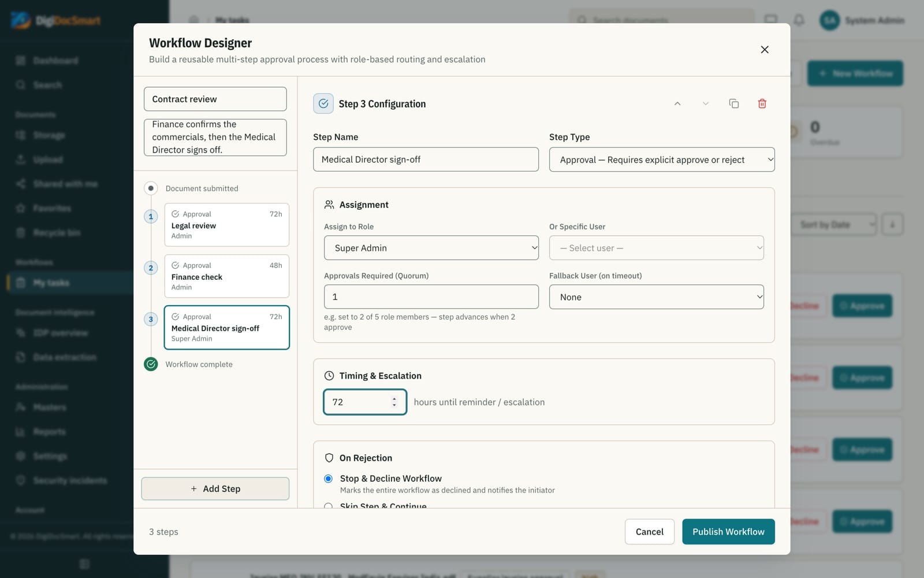Click step number 1 circle badge
Image resolution: width=924 pixels, height=578 pixels.
[151, 217]
